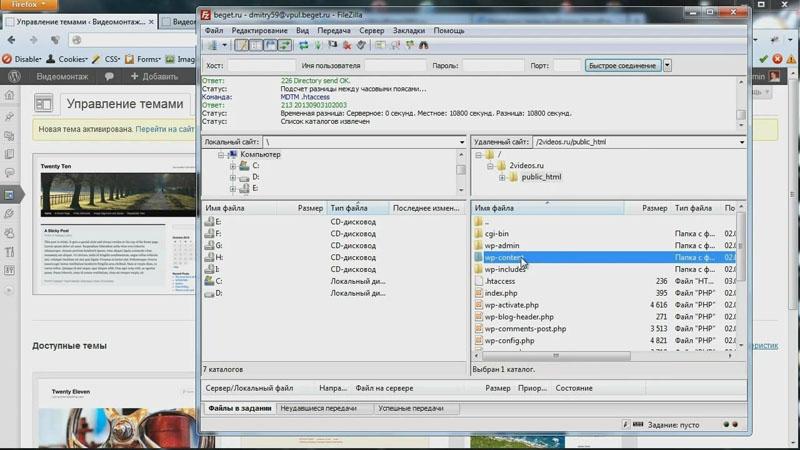Screen dimensions: 800x450
Task: Switch to the Файлы в задании tab
Action: click(x=239, y=408)
